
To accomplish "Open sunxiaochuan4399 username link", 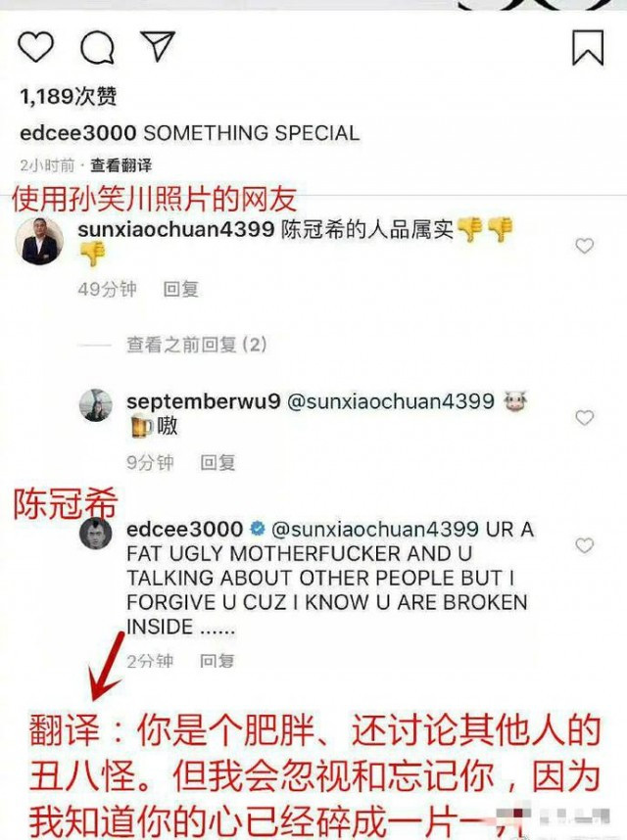I will 176,230.
